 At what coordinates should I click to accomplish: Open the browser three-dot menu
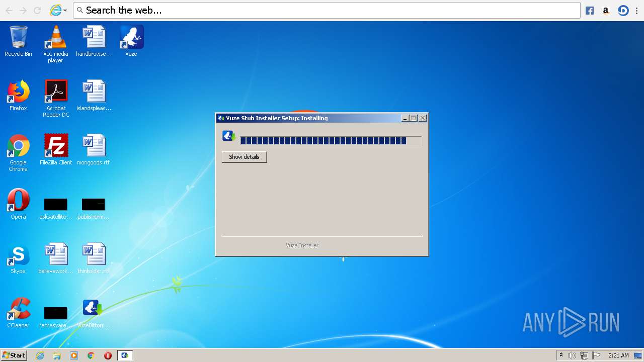coord(636,11)
